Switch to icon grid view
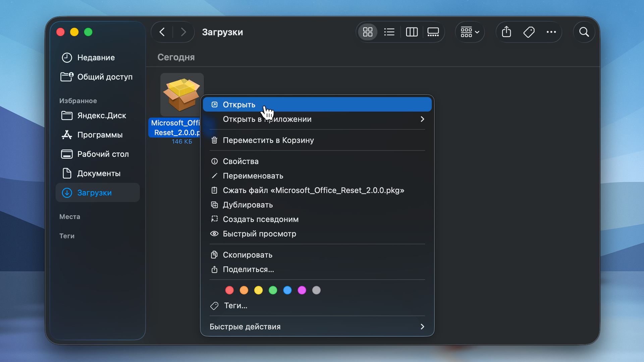The width and height of the screenshot is (644, 362). (368, 32)
